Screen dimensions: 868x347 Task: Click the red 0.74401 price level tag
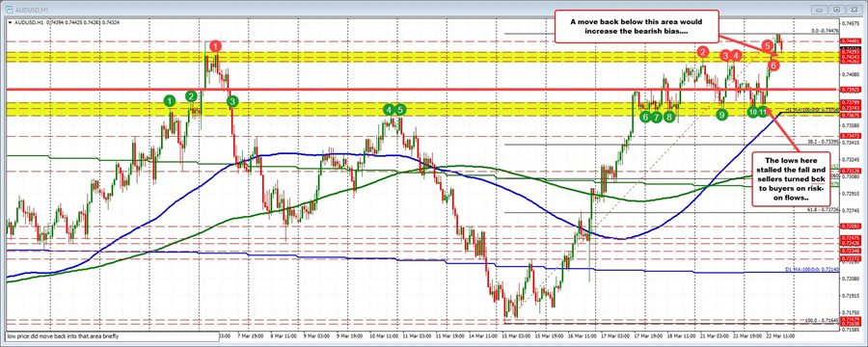tap(851, 40)
